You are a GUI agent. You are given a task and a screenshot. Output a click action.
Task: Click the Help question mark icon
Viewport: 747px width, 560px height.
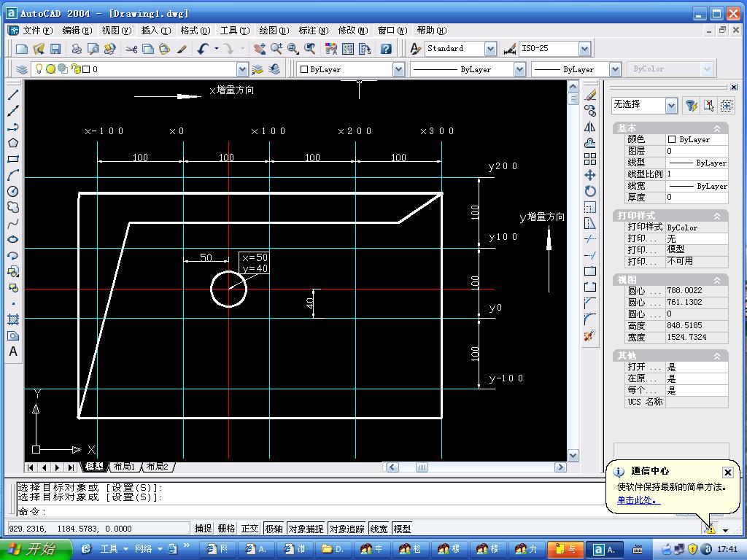[386, 49]
